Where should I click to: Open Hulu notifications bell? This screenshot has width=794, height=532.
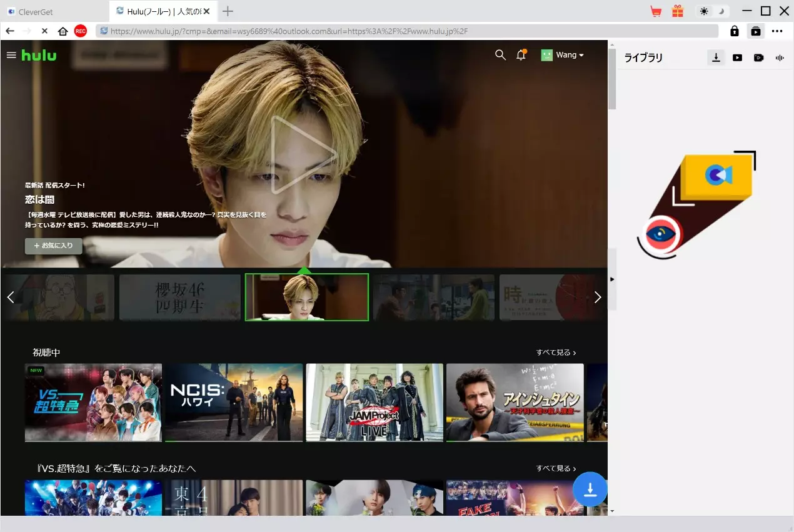coord(521,55)
